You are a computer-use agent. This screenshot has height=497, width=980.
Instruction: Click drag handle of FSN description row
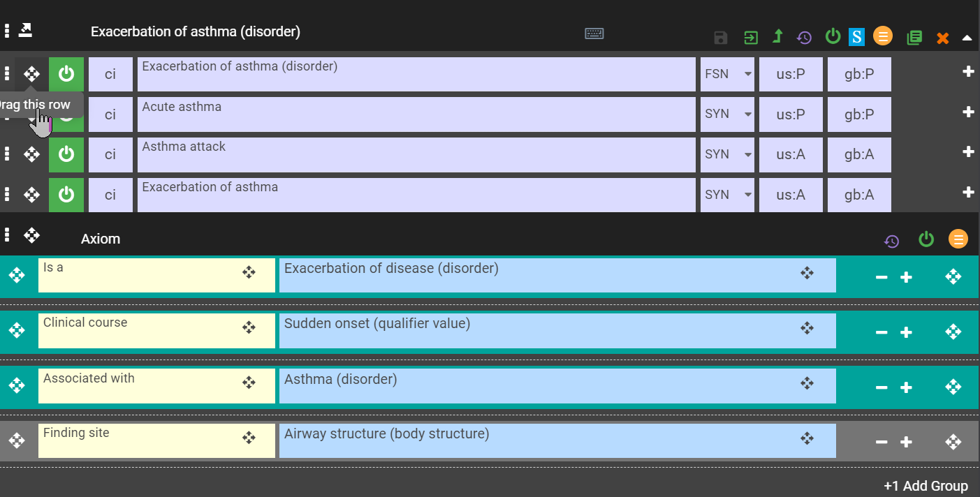coord(31,74)
